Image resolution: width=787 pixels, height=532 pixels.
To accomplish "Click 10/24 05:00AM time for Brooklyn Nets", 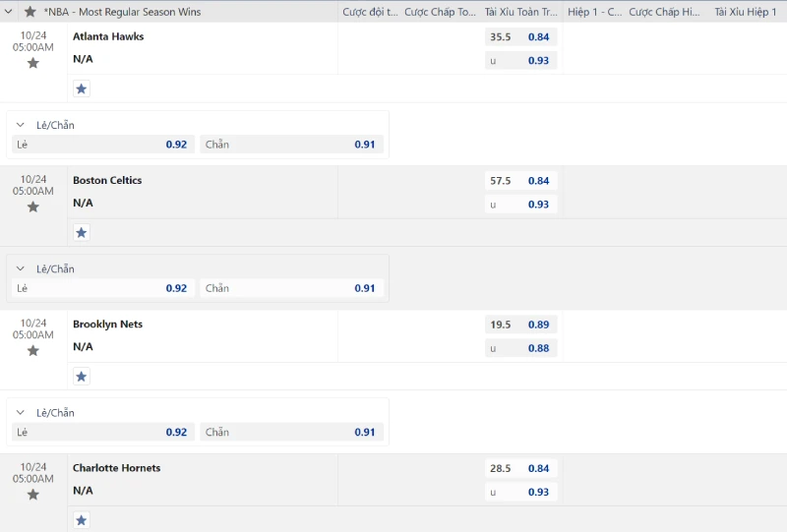I will pos(33,329).
